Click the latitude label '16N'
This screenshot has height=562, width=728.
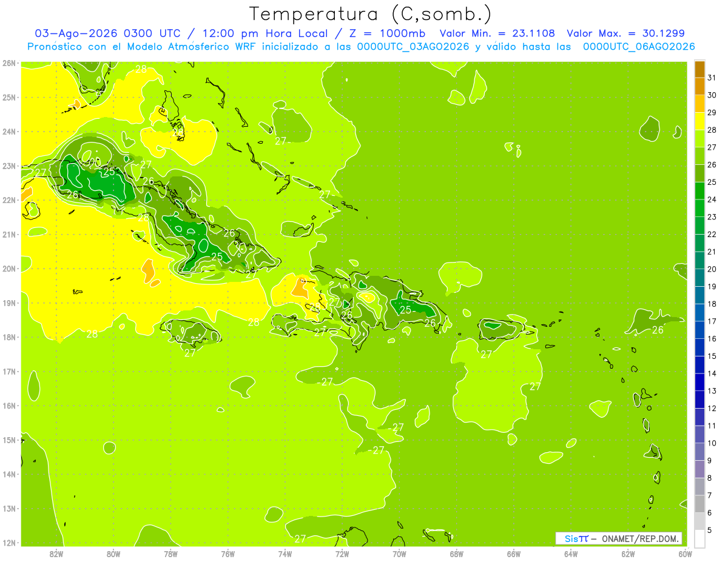8,406
